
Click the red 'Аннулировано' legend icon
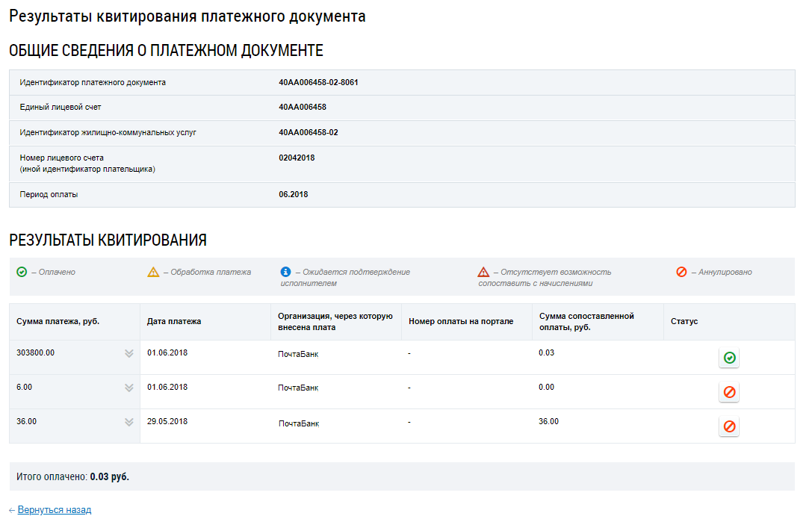click(681, 272)
